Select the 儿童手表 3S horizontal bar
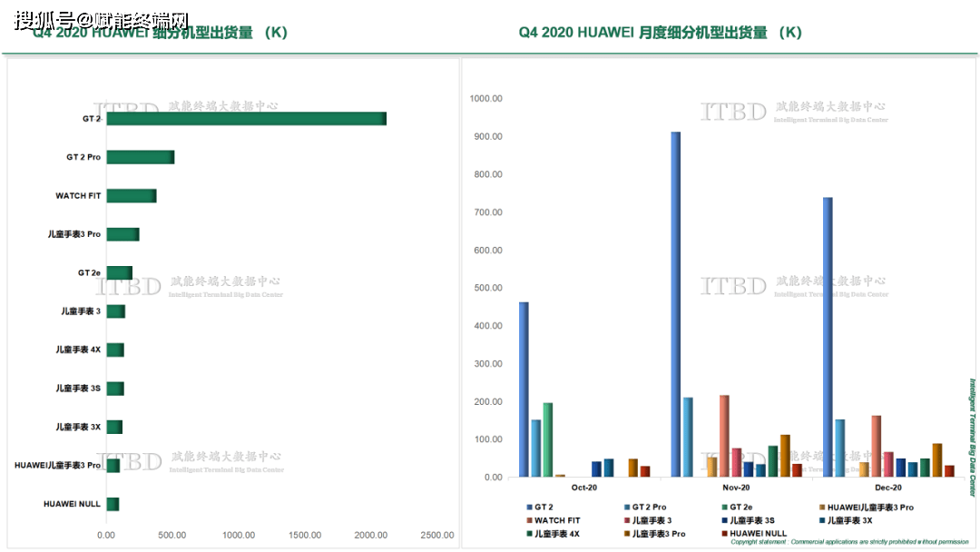 coord(115,389)
